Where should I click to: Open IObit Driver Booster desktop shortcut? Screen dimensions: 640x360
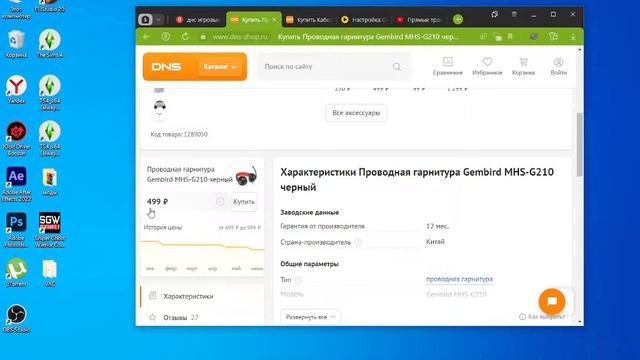16,138
